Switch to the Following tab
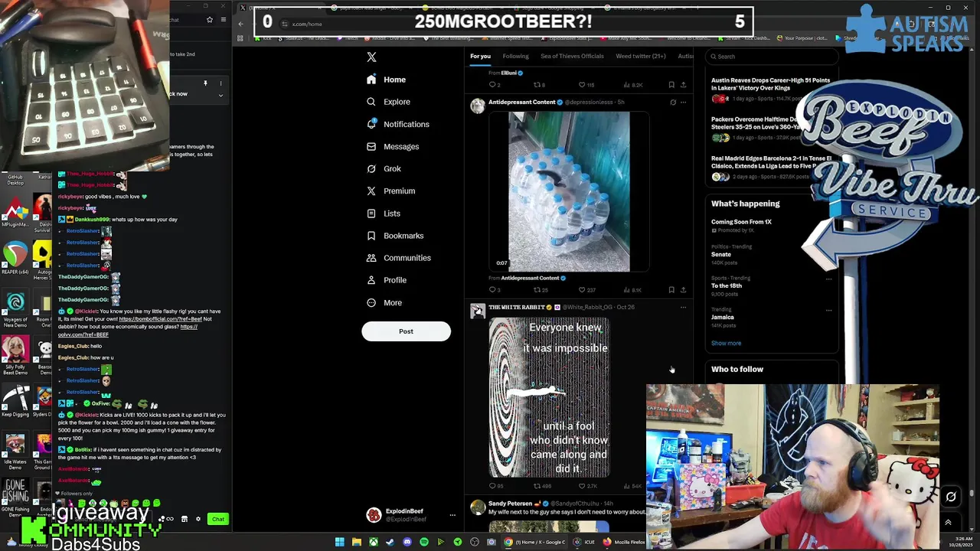 (515, 56)
